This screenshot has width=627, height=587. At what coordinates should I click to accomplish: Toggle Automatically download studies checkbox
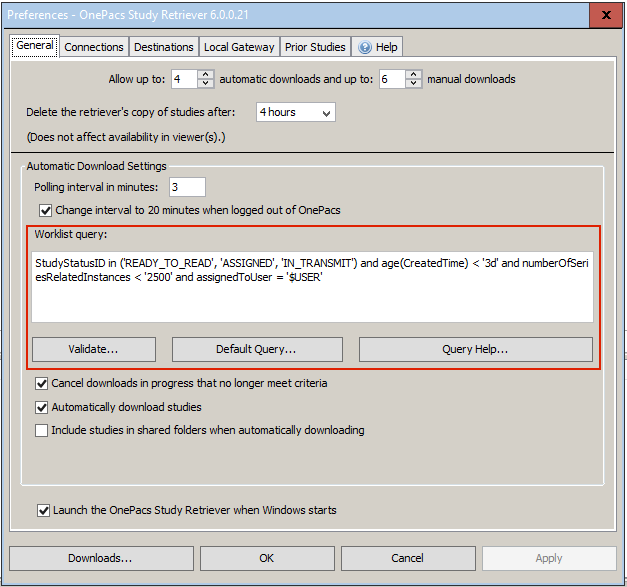click(42, 407)
